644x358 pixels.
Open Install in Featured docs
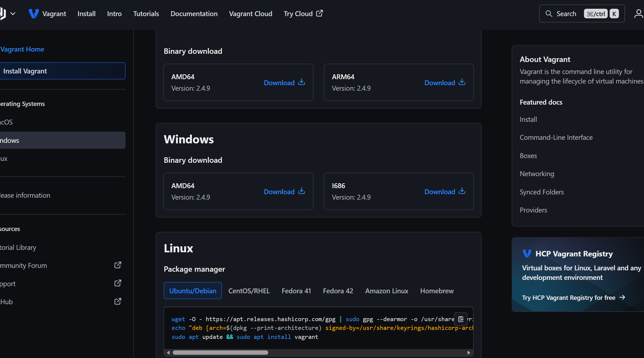pyautogui.click(x=528, y=119)
